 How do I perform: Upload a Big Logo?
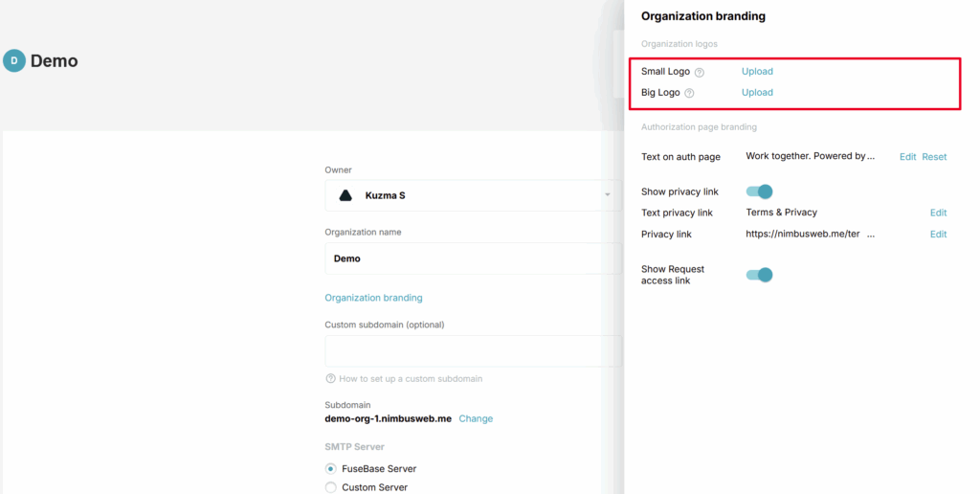coord(757,93)
